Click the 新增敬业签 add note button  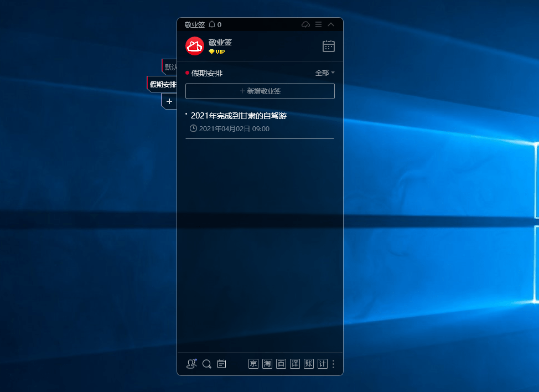click(260, 91)
